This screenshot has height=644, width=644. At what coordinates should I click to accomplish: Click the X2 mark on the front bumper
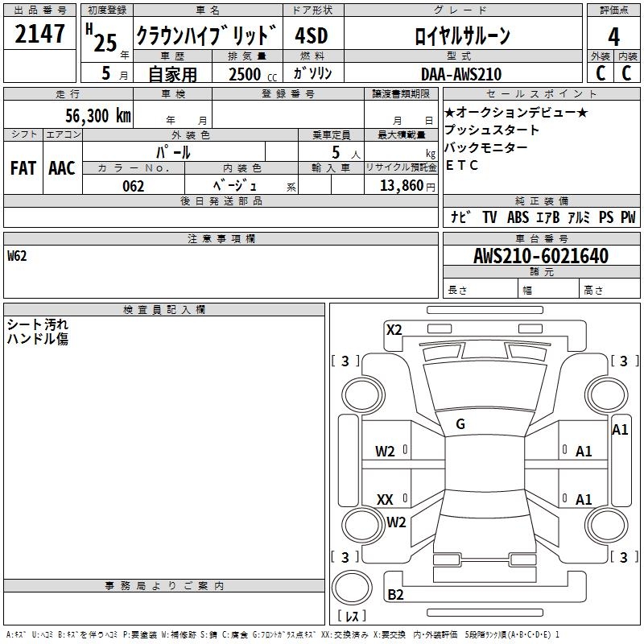[394, 329]
